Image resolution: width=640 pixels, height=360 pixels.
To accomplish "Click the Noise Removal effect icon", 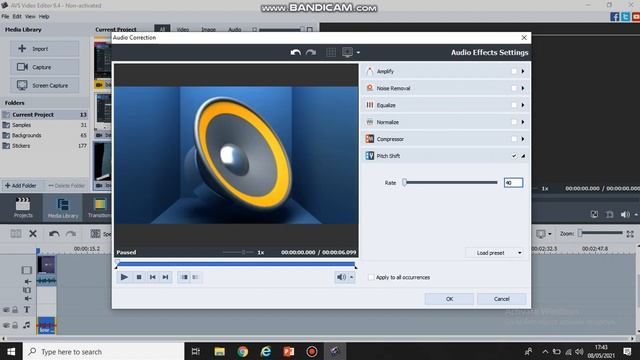I will (369, 88).
